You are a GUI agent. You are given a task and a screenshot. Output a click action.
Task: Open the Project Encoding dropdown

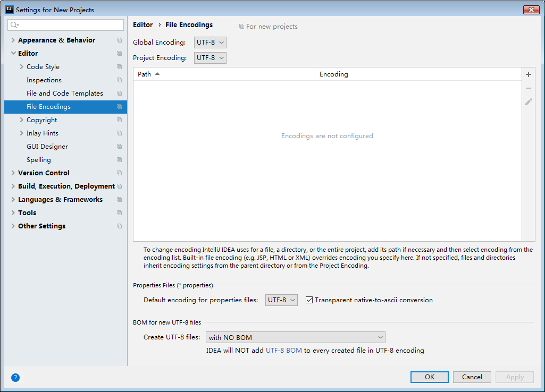pos(210,58)
